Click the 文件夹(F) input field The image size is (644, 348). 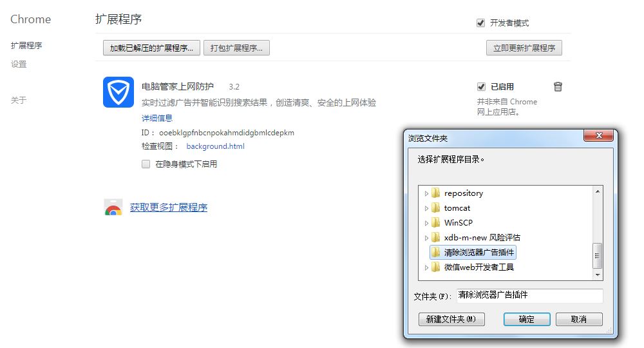529,295
